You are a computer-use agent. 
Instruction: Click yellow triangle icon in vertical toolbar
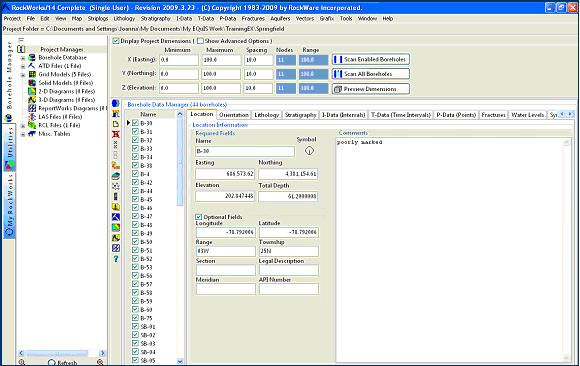pyautogui.click(x=116, y=206)
